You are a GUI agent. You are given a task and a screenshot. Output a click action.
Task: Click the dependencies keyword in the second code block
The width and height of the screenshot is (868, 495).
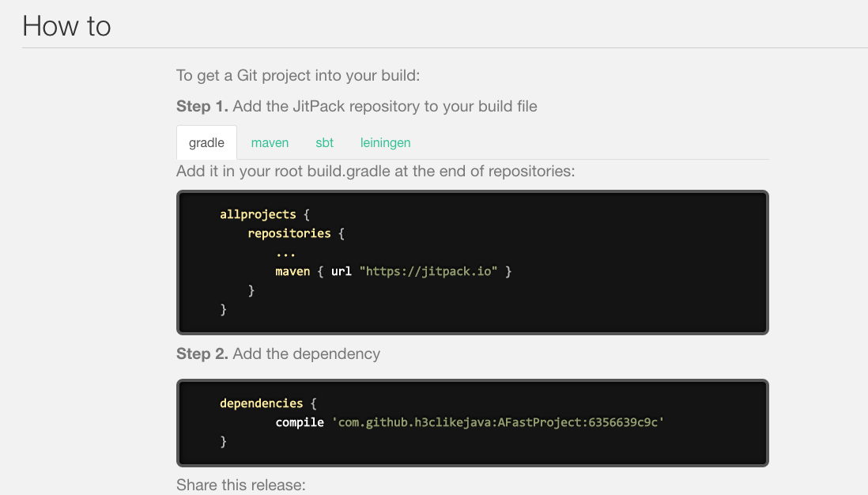pyautogui.click(x=261, y=403)
